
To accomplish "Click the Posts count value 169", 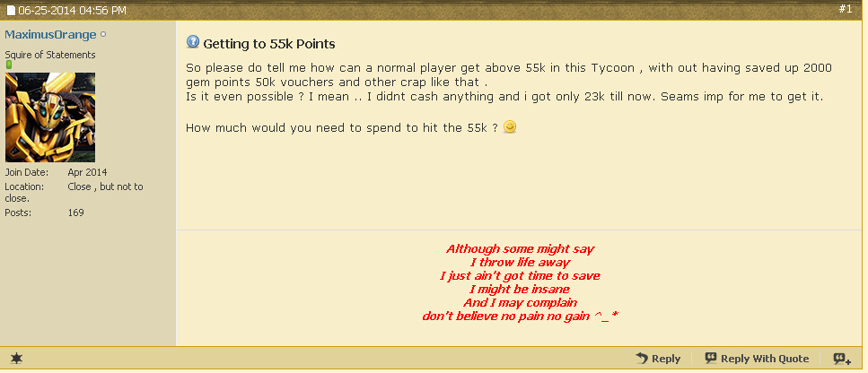I will pos(75,213).
